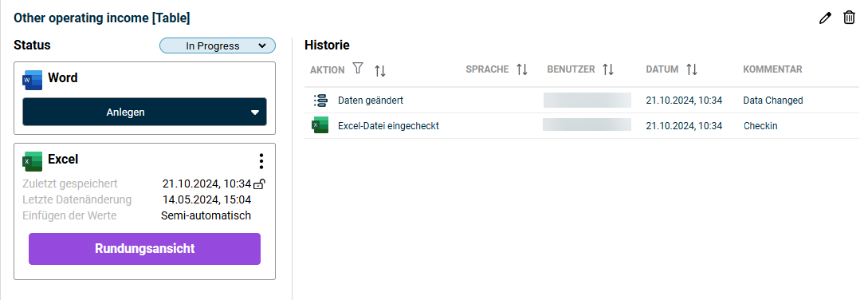Click the Datum column header text
The width and height of the screenshot is (868, 300).
[x=662, y=69]
